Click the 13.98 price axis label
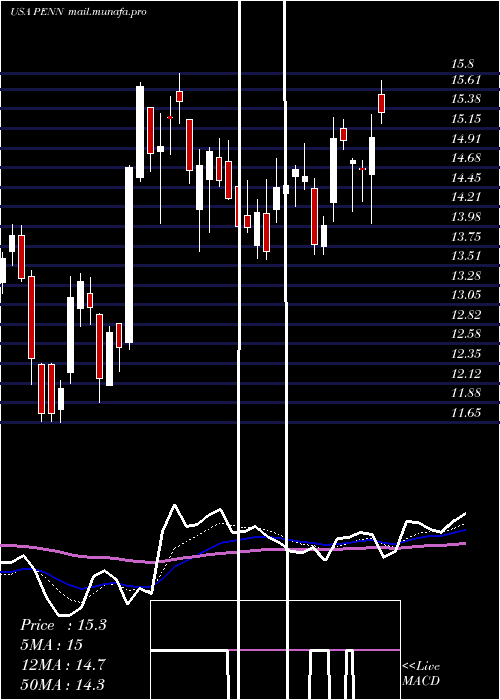Image resolution: width=500 pixels, height=700 pixels. [466, 217]
